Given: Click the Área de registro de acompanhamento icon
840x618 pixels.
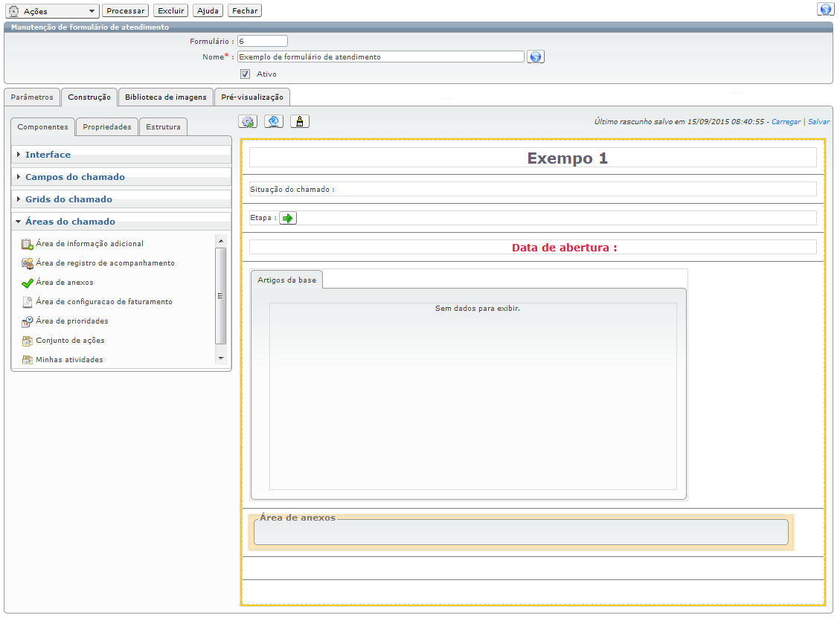Looking at the screenshot, I should pyautogui.click(x=28, y=263).
